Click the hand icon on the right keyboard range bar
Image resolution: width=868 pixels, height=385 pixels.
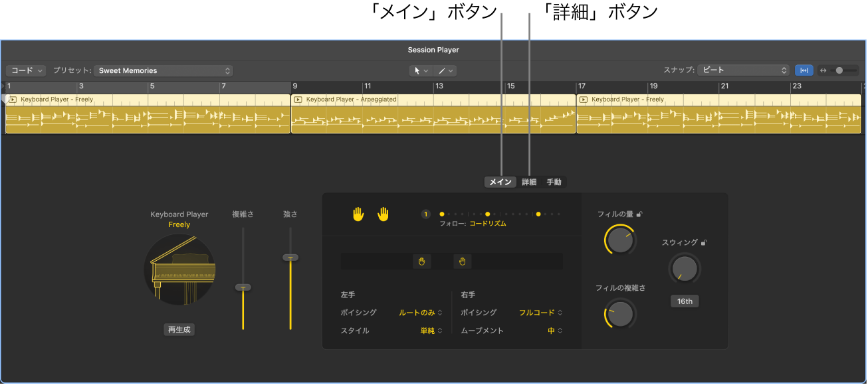pos(462,261)
